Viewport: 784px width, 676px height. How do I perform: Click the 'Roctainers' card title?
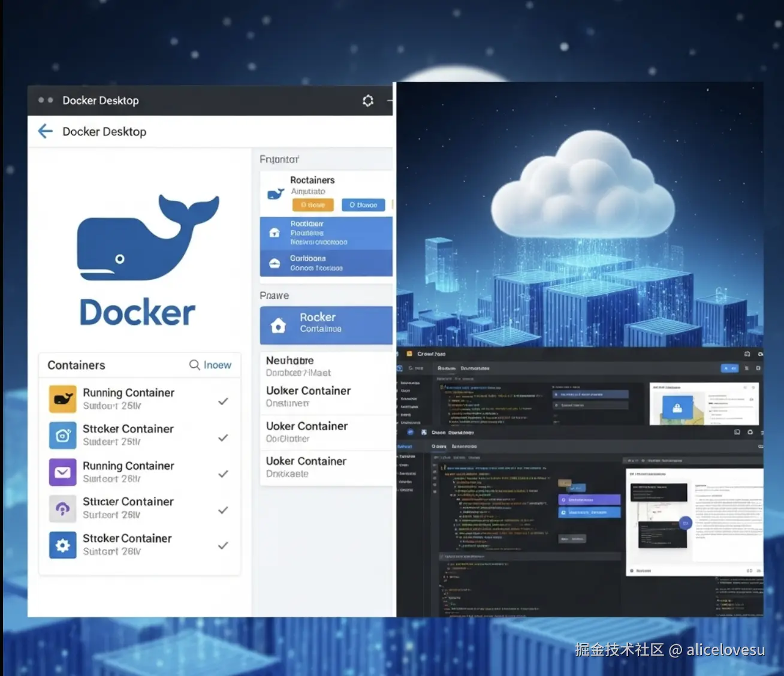(x=312, y=180)
